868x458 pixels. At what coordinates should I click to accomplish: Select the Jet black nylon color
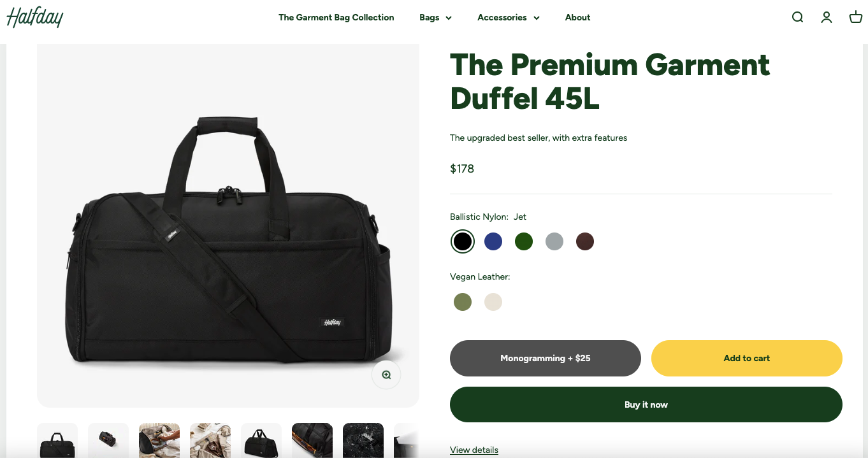pos(463,241)
